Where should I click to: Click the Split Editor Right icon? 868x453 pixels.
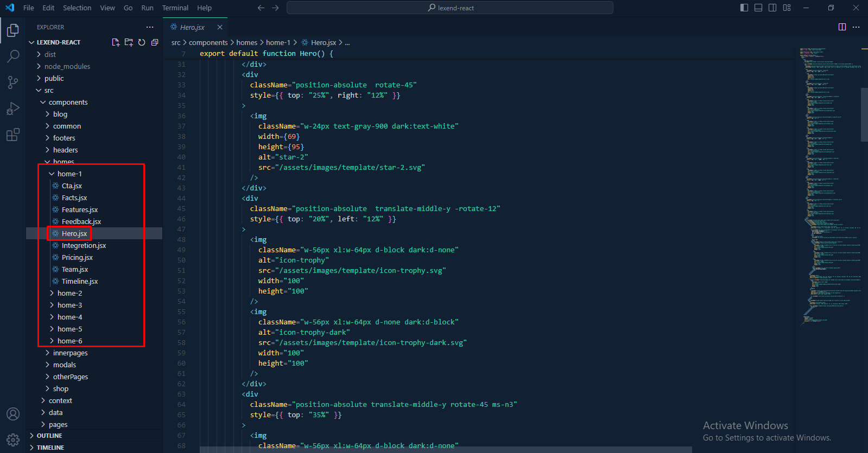point(842,27)
